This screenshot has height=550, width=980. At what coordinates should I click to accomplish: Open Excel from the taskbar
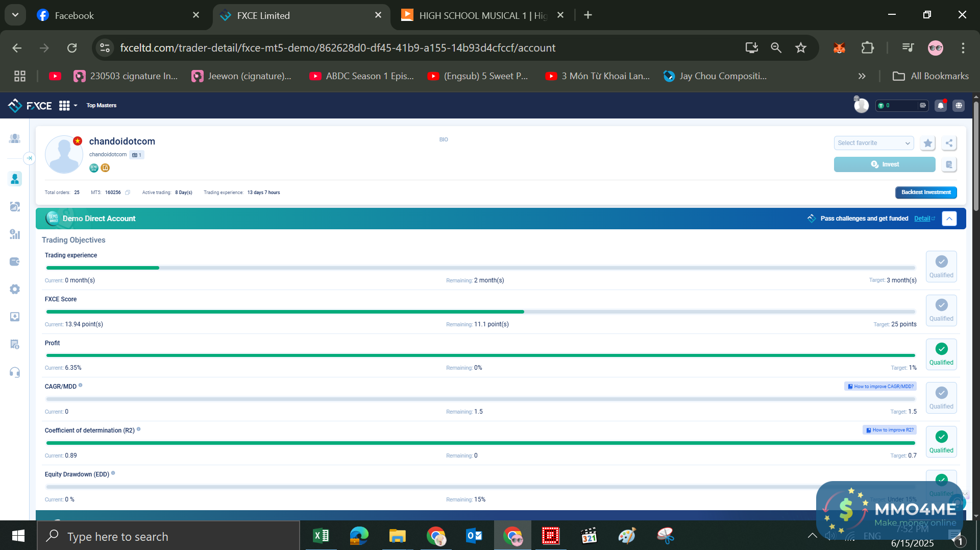[x=321, y=536]
